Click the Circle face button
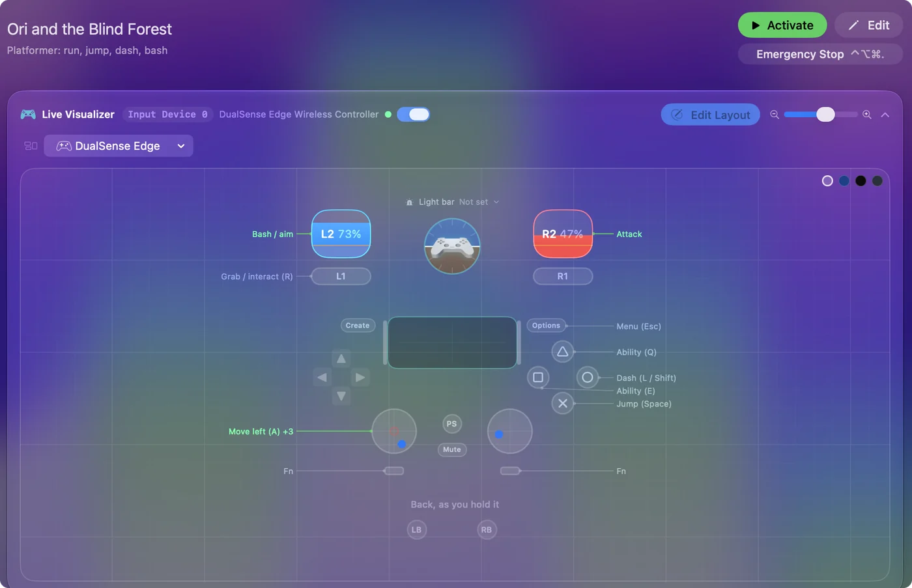Image resolution: width=912 pixels, height=588 pixels. 588,377
